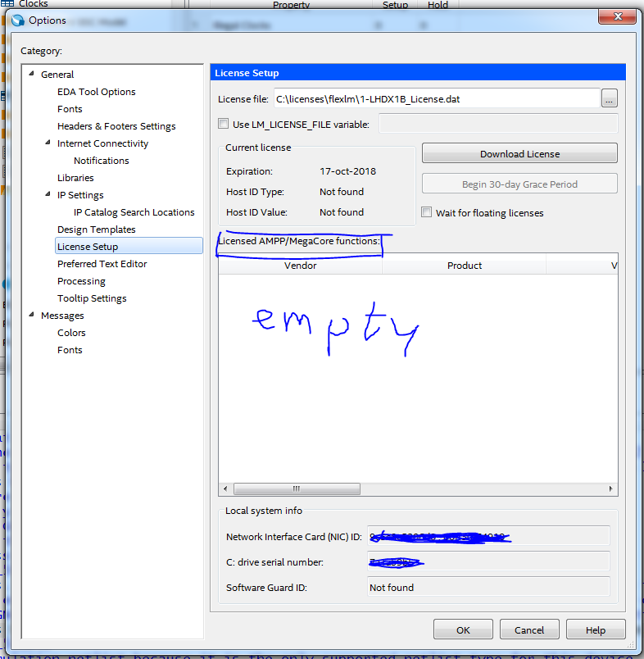
Task: Click the Software Guard ID field
Action: [x=488, y=587]
